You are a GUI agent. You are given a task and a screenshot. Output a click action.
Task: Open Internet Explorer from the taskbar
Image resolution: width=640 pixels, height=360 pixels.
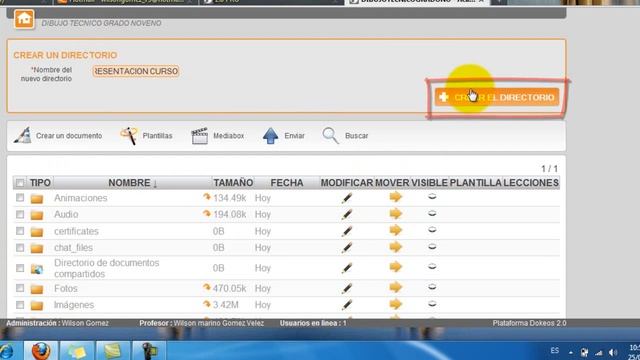(6, 351)
